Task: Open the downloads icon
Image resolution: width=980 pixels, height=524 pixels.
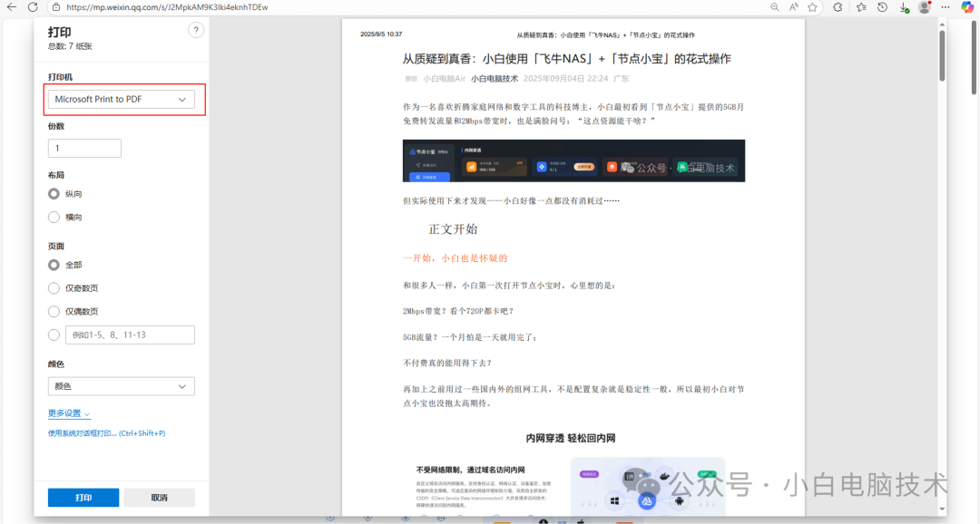Action: [904, 7]
